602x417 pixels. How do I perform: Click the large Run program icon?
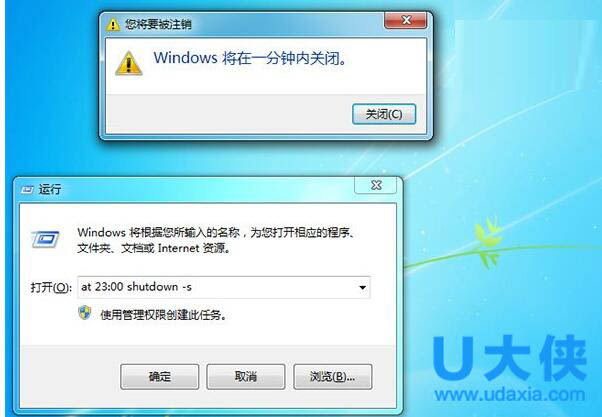point(45,240)
